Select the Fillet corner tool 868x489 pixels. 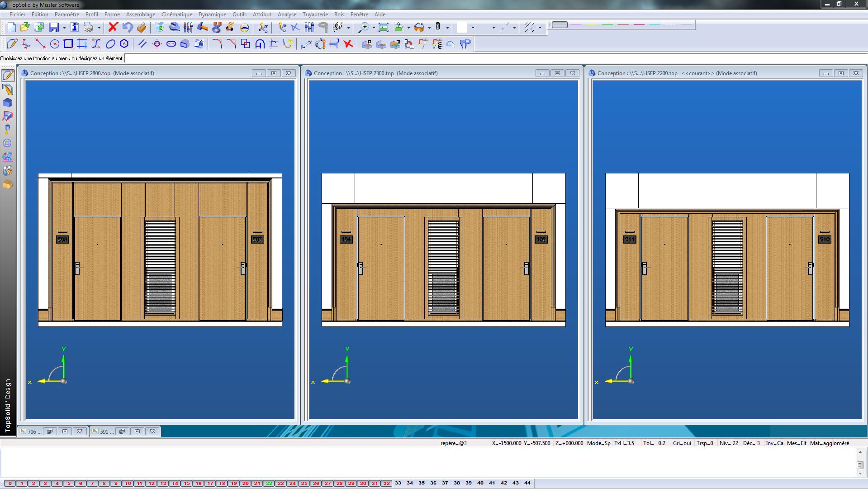pyautogui.click(x=218, y=44)
